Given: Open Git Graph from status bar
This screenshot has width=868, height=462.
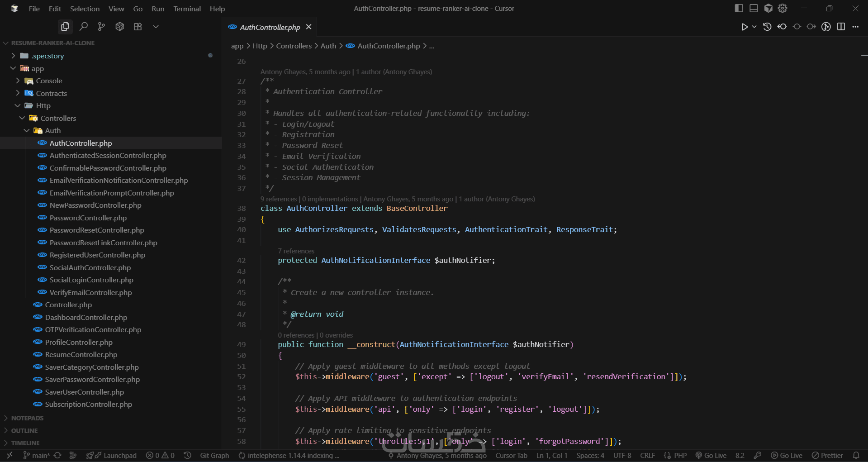Looking at the screenshot, I should coord(214,455).
